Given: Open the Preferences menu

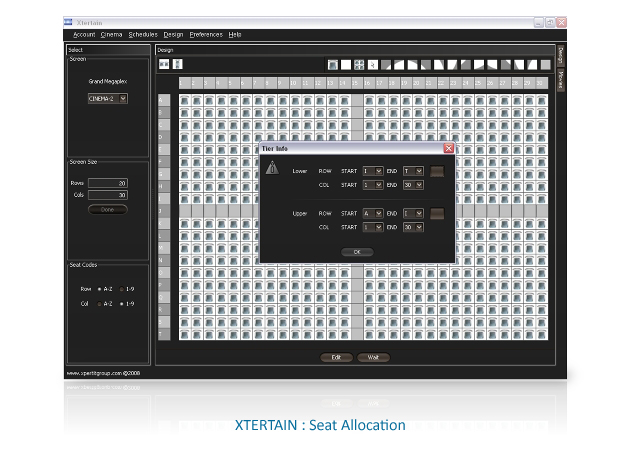Looking at the screenshot, I should (x=206, y=35).
